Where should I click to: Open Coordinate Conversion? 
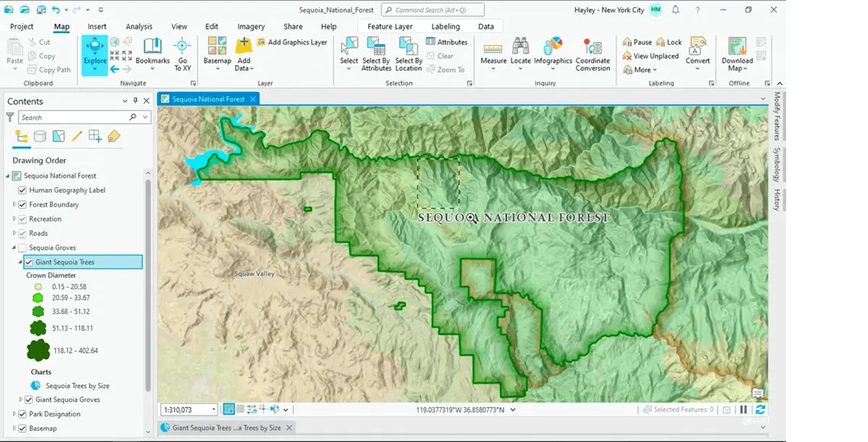point(593,54)
